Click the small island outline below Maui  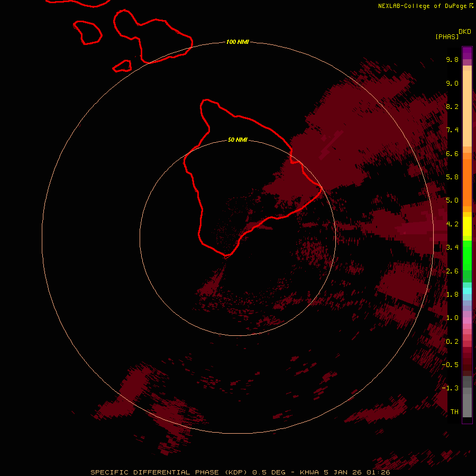pyautogui.click(x=122, y=66)
